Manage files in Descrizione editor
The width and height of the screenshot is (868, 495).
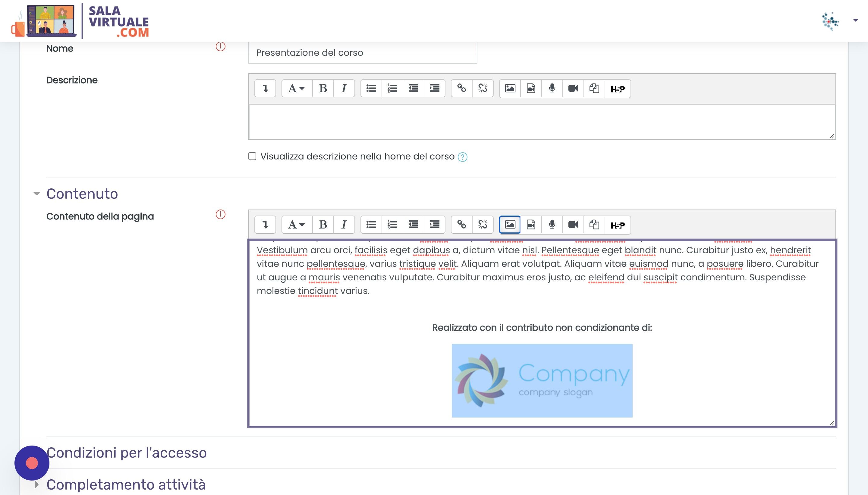(x=594, y=88)
